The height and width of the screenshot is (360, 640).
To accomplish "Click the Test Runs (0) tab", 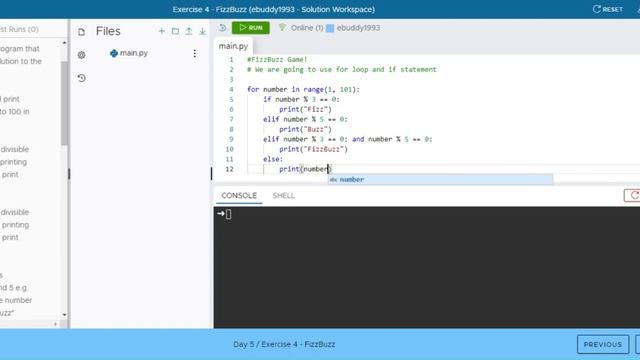I will (x=19, y=29).
